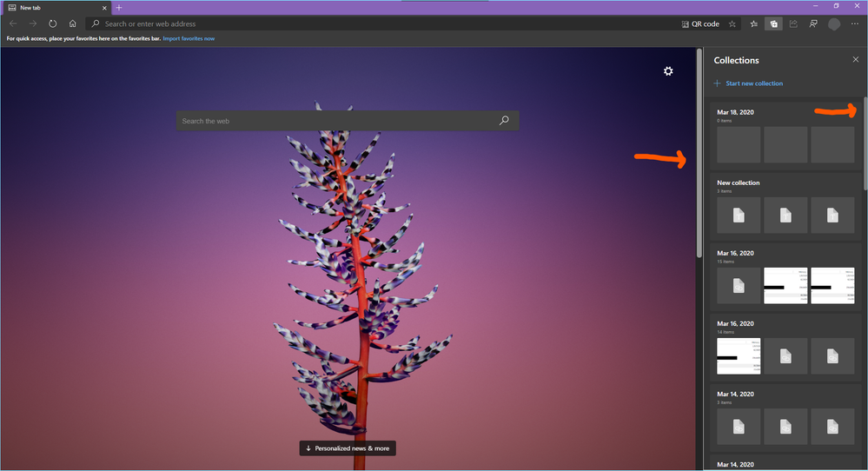
Task: Restore down the browser window
Action: coord(836,6)
